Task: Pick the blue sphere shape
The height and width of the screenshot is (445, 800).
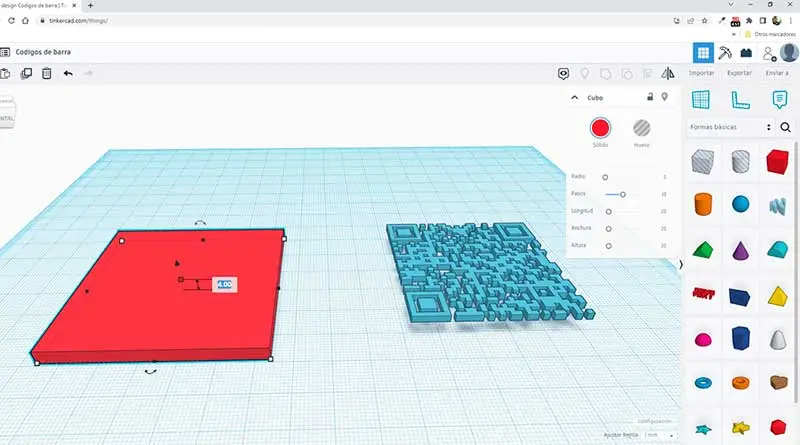Action: (740, 204)
